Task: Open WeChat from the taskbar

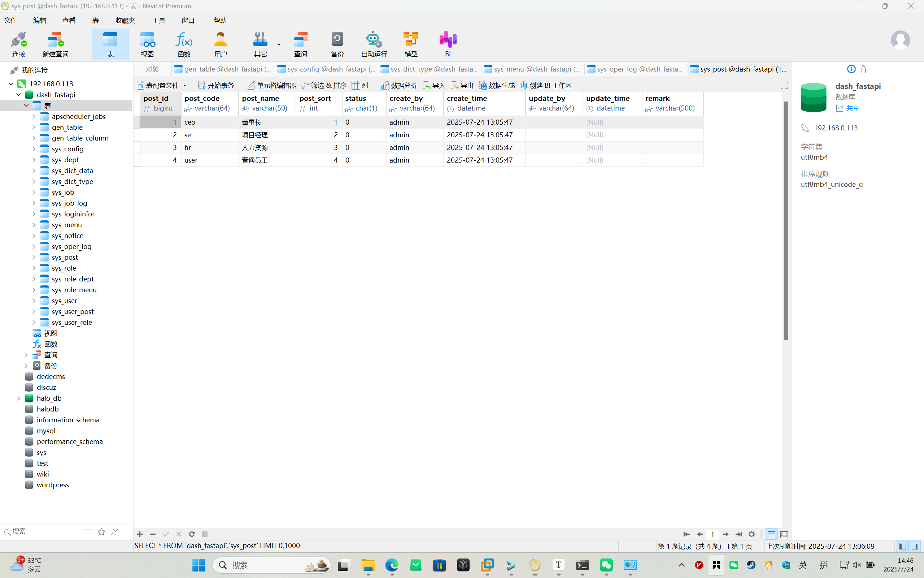Action: (606, 565)
